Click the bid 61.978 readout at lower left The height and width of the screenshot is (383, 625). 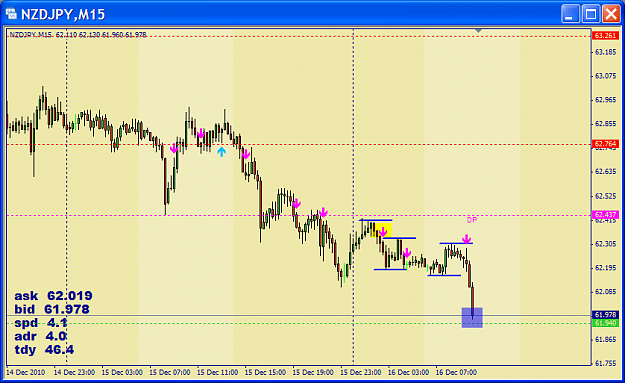pos(52,309)
